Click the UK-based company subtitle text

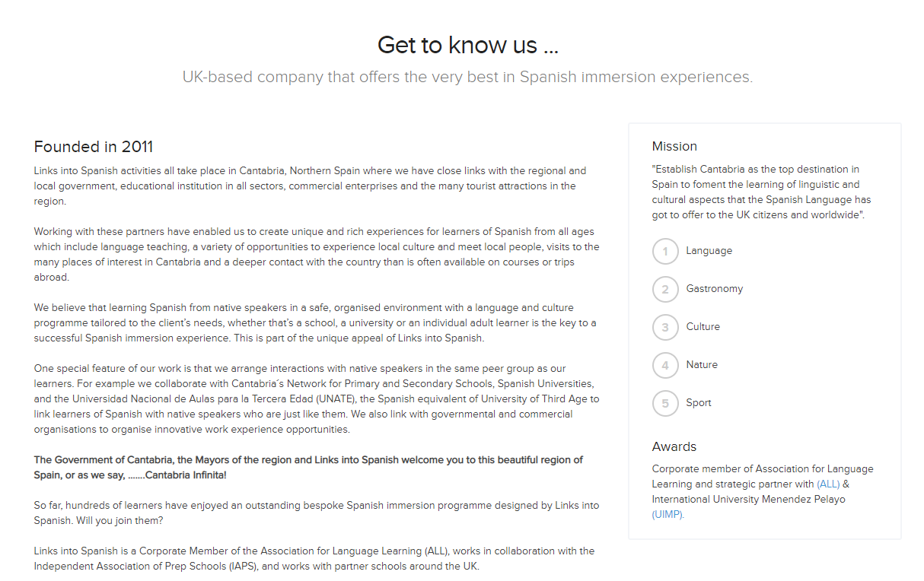click(x=467, y=78)
